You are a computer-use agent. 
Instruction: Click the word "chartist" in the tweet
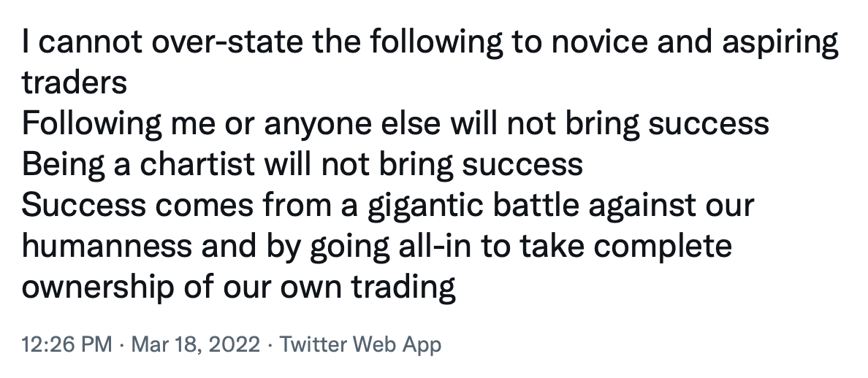pos(197,164)
